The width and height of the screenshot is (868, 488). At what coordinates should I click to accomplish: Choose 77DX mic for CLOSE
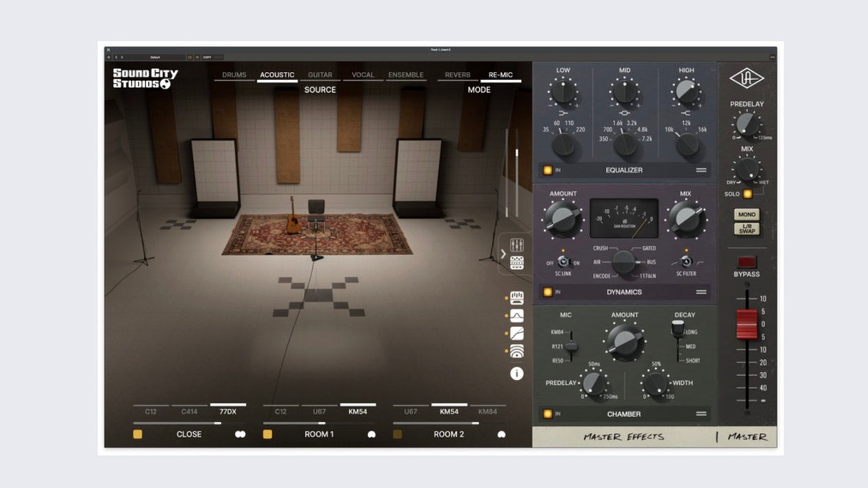point(228,411)
